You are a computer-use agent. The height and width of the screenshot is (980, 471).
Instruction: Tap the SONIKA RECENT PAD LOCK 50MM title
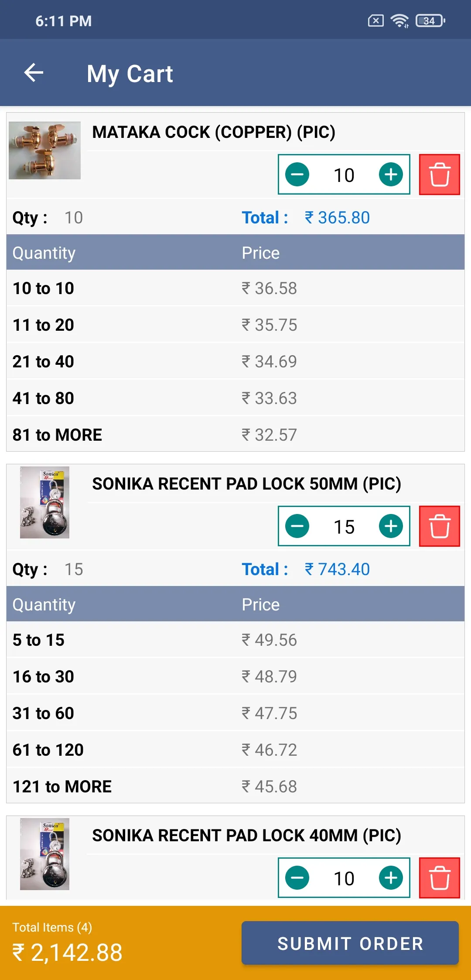pyautogui.click(x=246, y=484)
